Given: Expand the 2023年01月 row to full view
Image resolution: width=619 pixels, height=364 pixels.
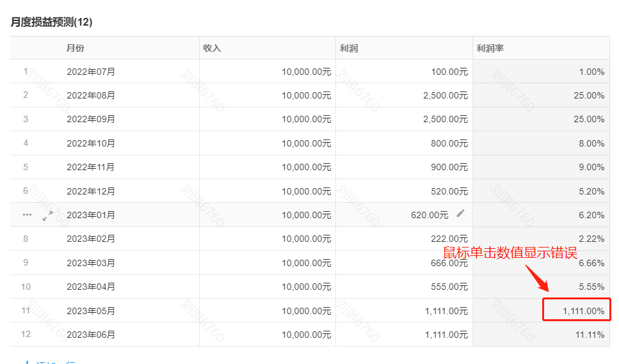Looking at the screenshot, I should 47,216.
